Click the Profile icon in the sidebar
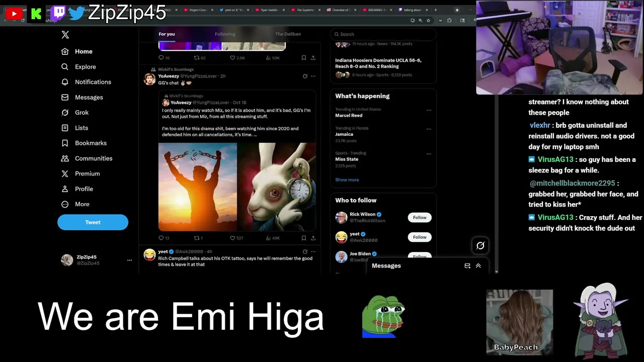 [65, 189]
